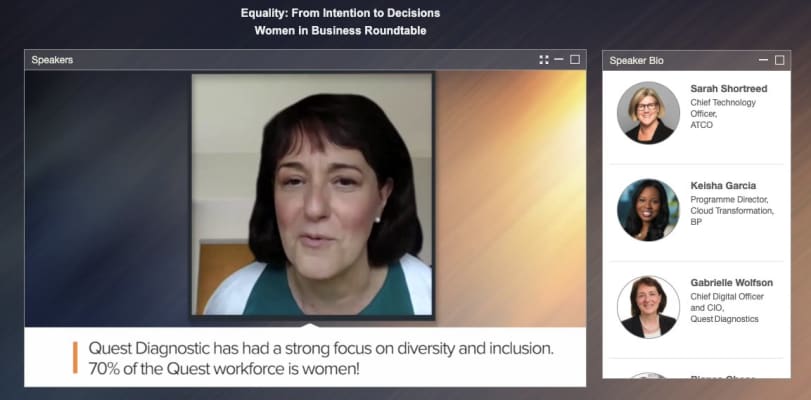Screen dimensions: 811x400
Task: Click the Quest Diagnostic caption text
Action: coord(321,359)
